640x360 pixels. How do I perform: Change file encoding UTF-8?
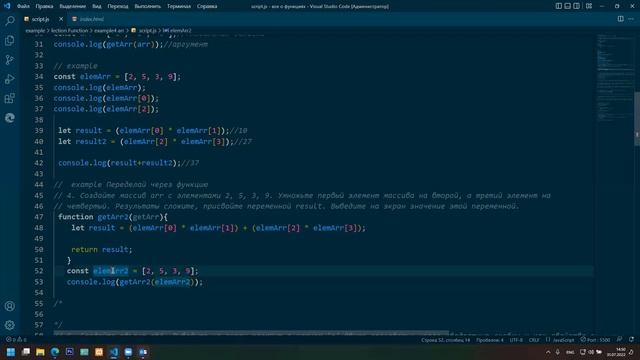pos(516,340)
